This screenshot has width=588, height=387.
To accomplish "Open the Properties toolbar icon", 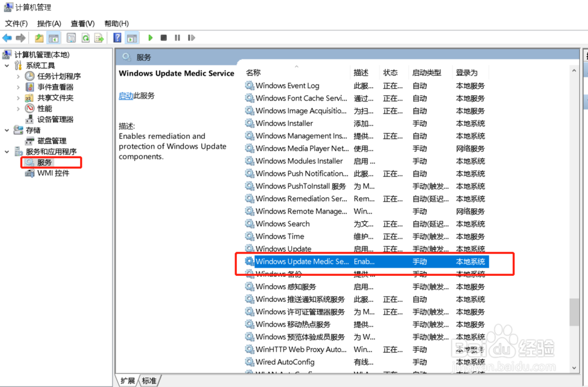I will pos(71,38).
